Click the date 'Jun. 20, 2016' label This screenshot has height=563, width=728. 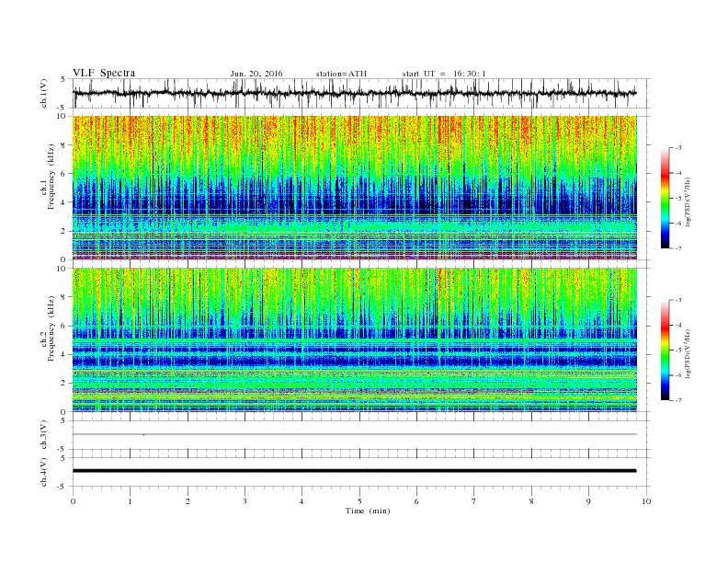[x=256, y=74]
